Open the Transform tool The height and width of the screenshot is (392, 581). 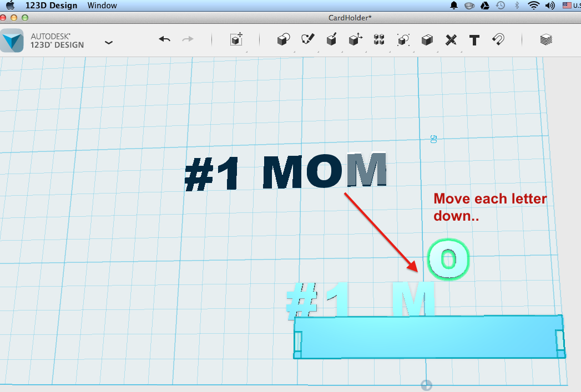click(x=236, y=39)
